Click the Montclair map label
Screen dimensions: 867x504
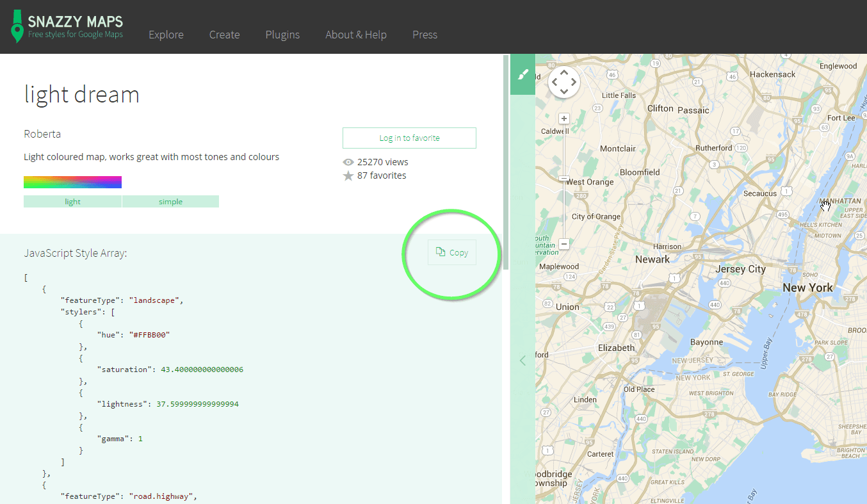click(x=618, y=149)
